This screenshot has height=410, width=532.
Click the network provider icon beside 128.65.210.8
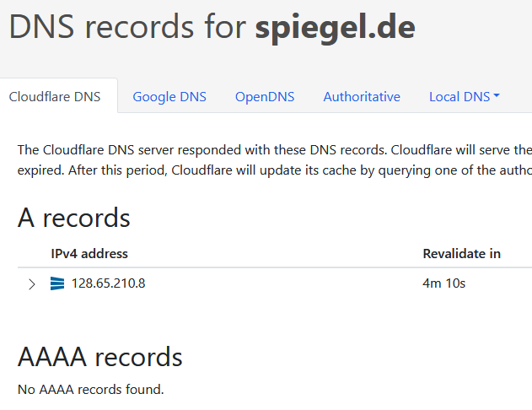point(57,283)
